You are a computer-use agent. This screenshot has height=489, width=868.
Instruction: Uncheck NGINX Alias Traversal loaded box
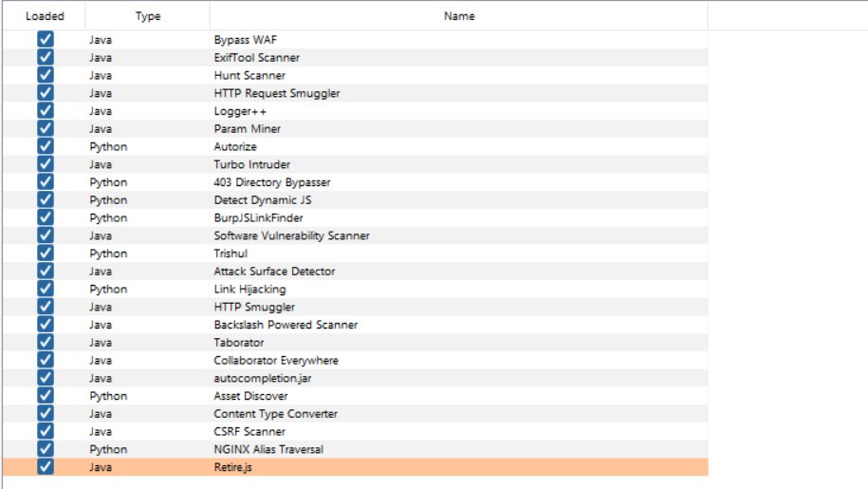(x=46, y=448)
